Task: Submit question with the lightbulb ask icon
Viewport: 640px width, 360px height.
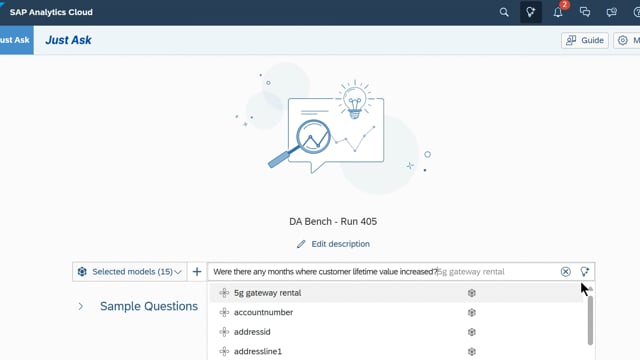Action: pyautogui.click(x=584, y=272)
